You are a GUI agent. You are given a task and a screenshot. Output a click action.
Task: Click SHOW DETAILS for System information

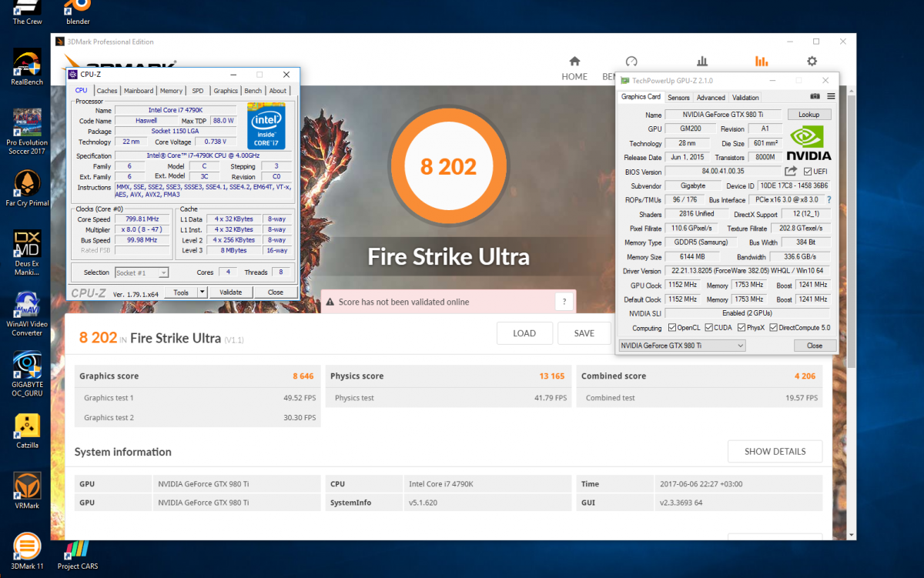pyautogui.click(x=775, y=452)
